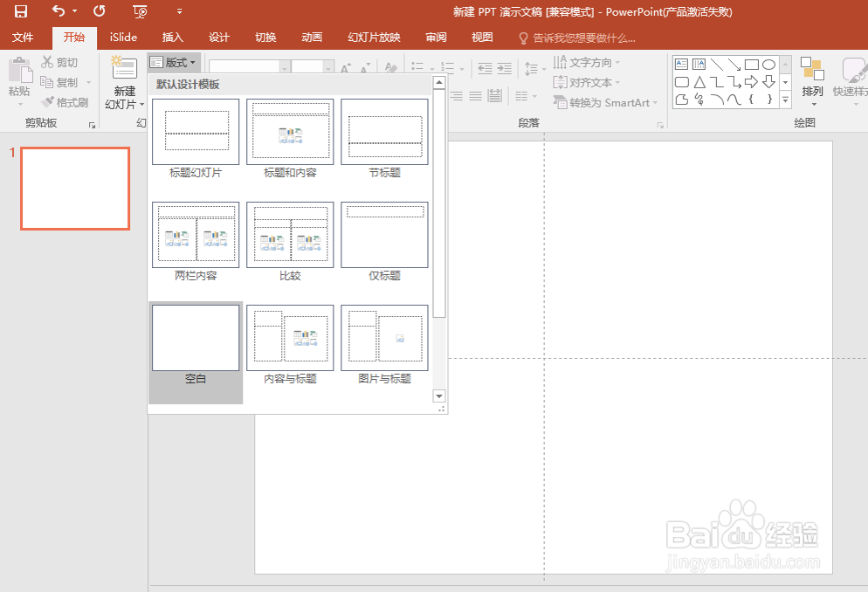Click the 排列 (Arrange) button
This screenshot has height=592, width=868.
[x=813, y=82]
